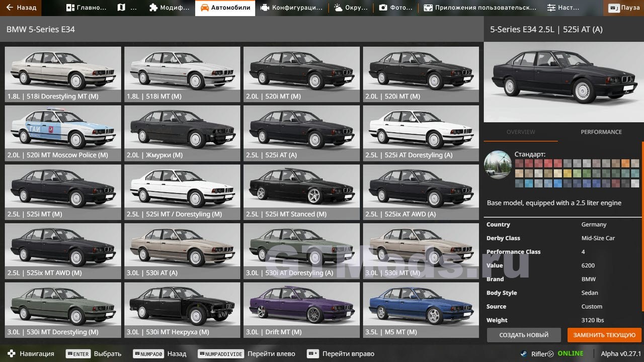Select the 2.0L Жмурки car
The height and width of the screenshot is (362, 644).
click(x=182, y=133)
